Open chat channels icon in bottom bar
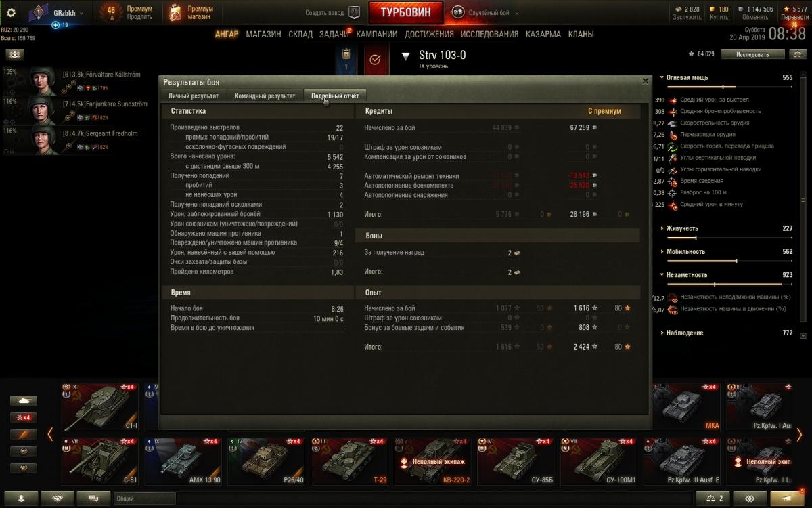 pyautogui.click(x=93, y=499)
